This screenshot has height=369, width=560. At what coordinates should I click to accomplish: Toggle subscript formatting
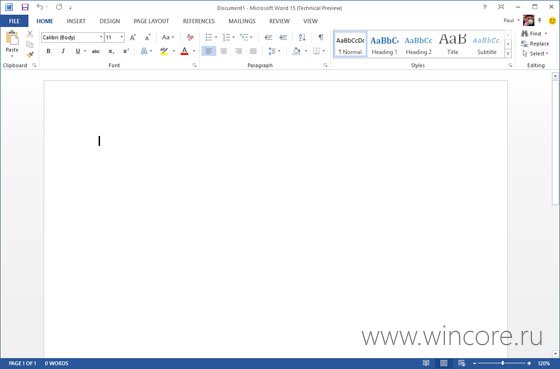pos(111,51)
